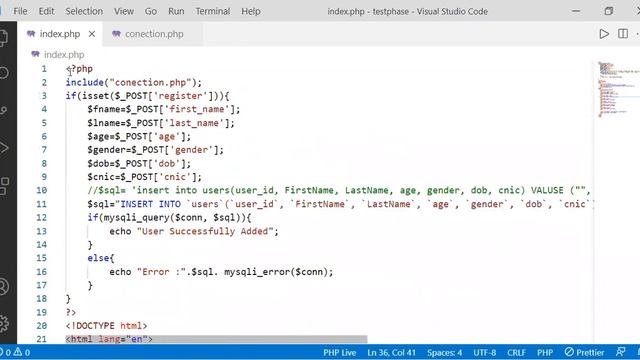Open the Help menu

pyautogui.click(x=251, y=11)
